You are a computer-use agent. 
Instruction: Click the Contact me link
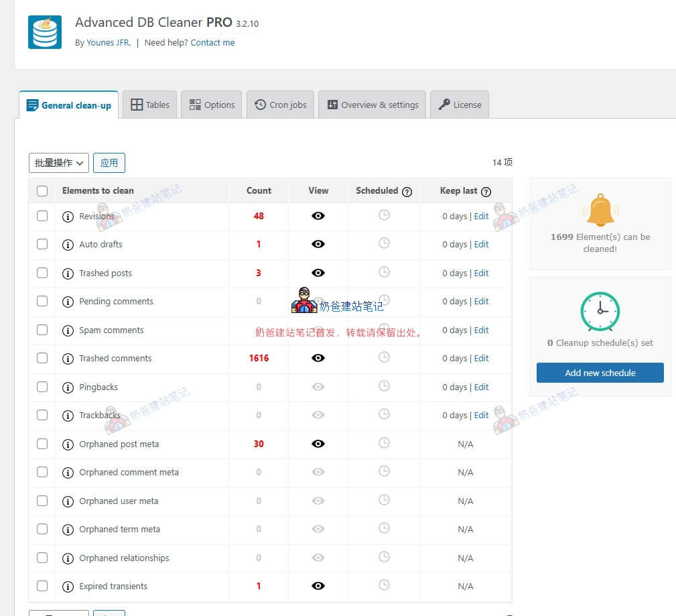coord(212,42)
